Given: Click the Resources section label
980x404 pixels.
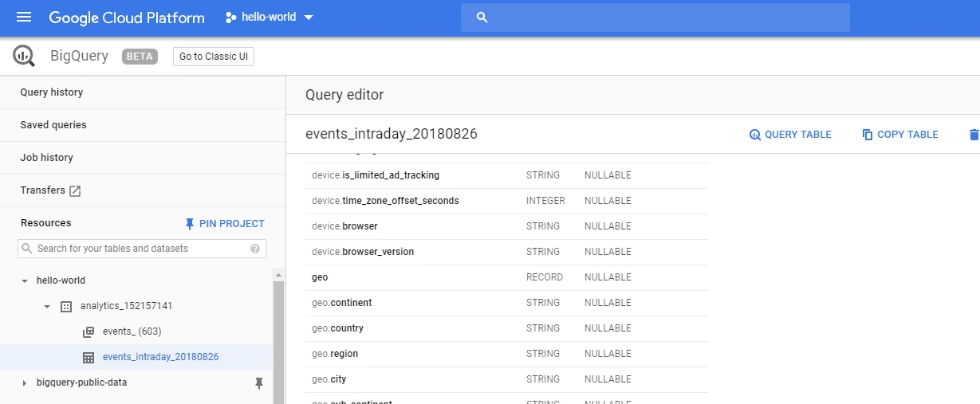Looking at the screenshot, I should [x=46, y=223].
